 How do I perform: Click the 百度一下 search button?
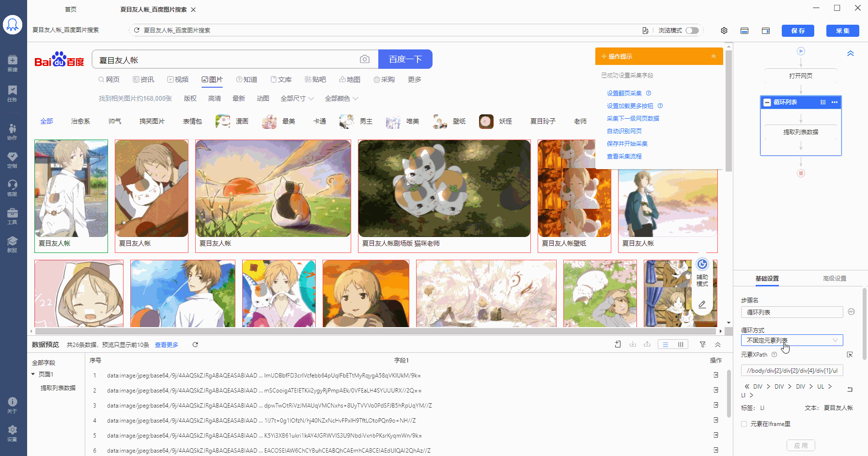coord(405,59)
